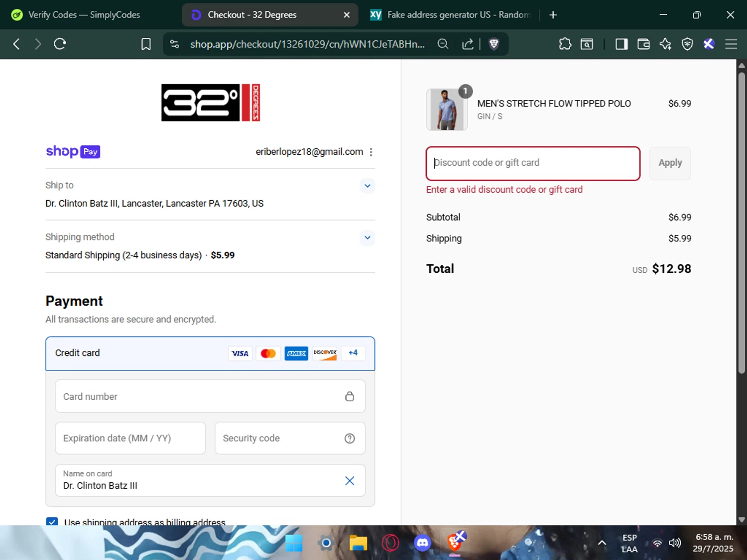Click the Total $12.98 amount
Viewport: 747px width, 560px height.
[671, 269]
